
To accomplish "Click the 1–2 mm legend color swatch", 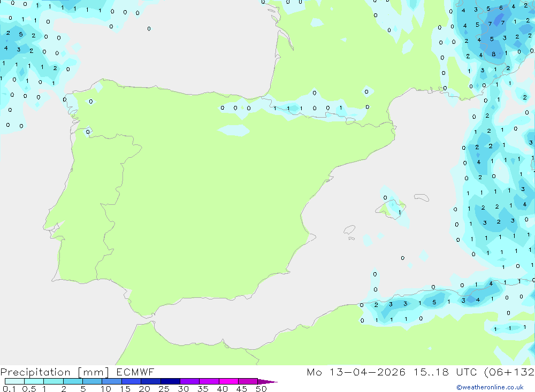I will click(x=53, y=381).
